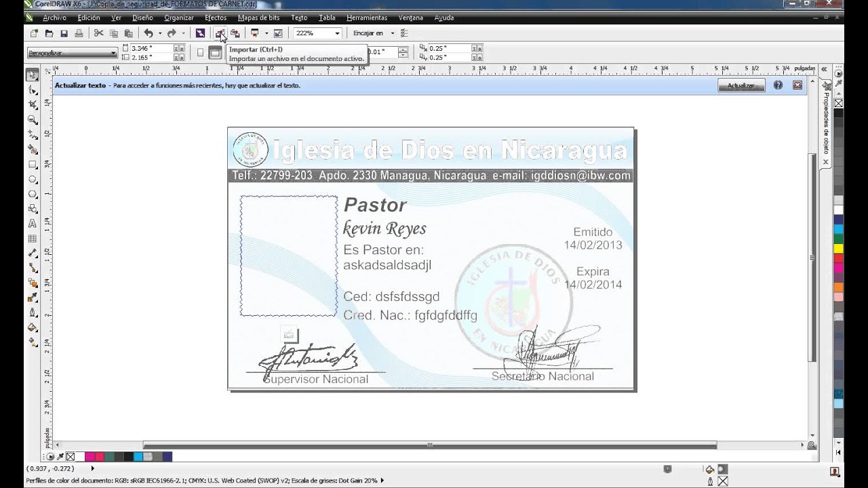Click the Paste icon
Viewport: 868px width, 488px height.
tap(128, 33)
